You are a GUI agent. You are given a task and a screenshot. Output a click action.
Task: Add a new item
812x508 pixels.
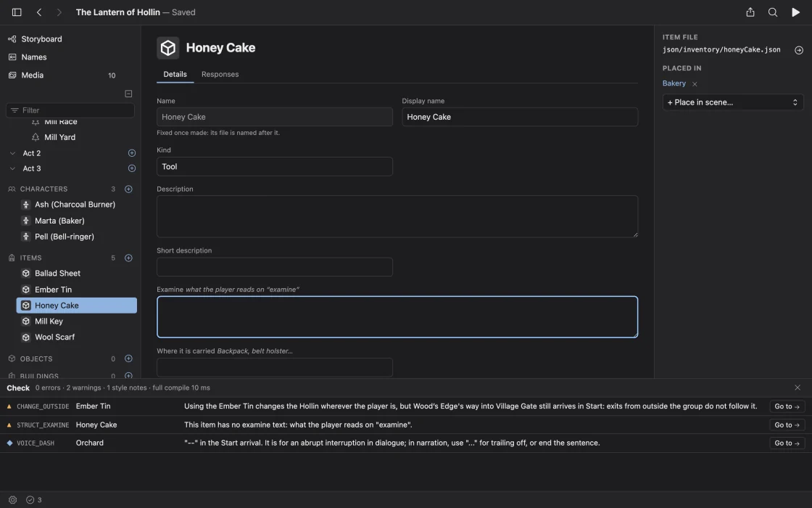coord(128,258)
